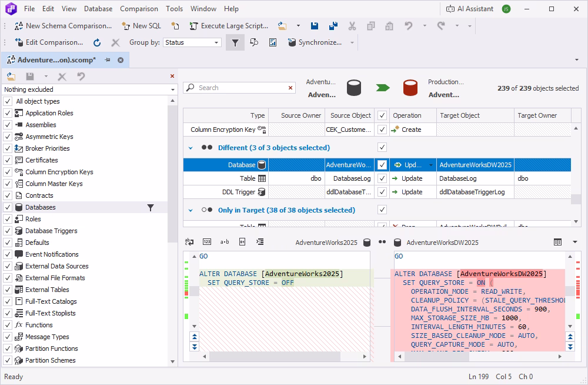Click Edit Comparison button
The width and height of the screenshot is (588, 385).
coord(49,42)
